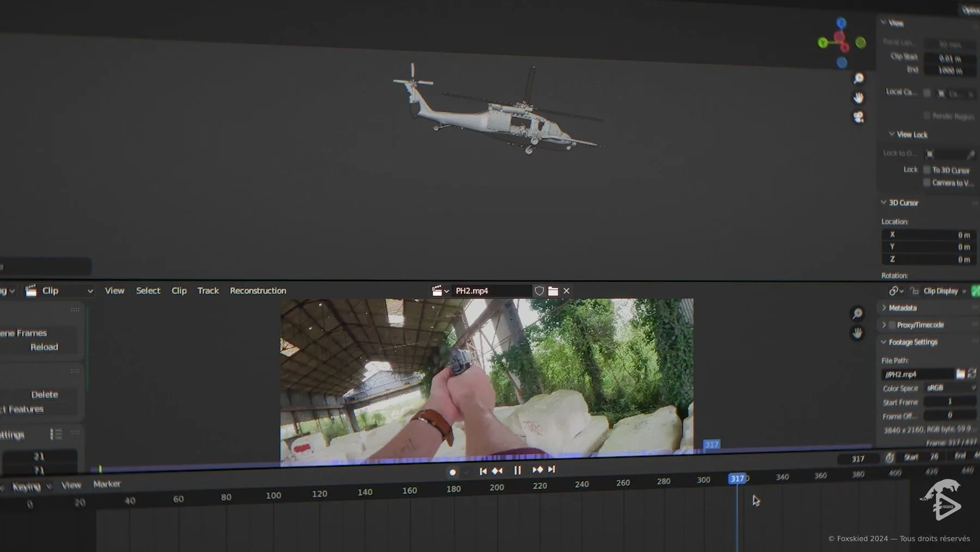The height and width of the screenshot is (552, 980).
Task: Click the reload file path icon
Action: [972, 373]
